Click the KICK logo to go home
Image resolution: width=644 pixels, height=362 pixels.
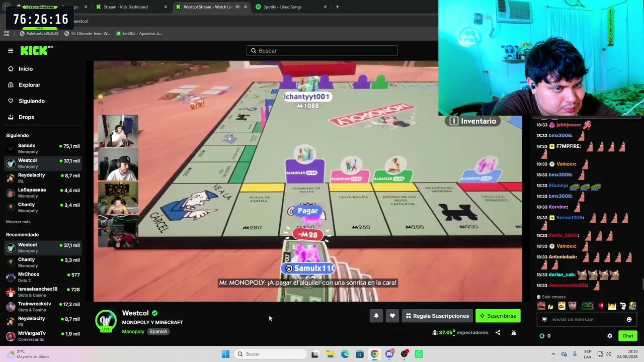tap(36, 50)
